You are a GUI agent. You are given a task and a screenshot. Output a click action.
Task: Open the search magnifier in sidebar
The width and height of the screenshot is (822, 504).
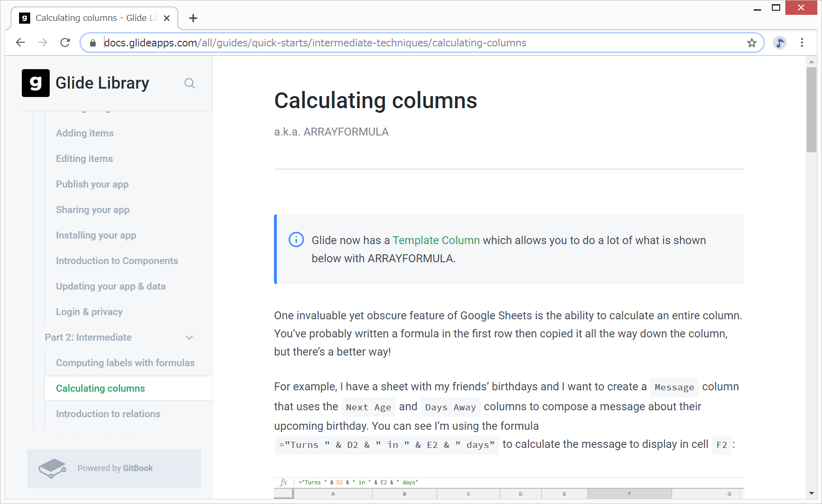[x=189, y=84]
